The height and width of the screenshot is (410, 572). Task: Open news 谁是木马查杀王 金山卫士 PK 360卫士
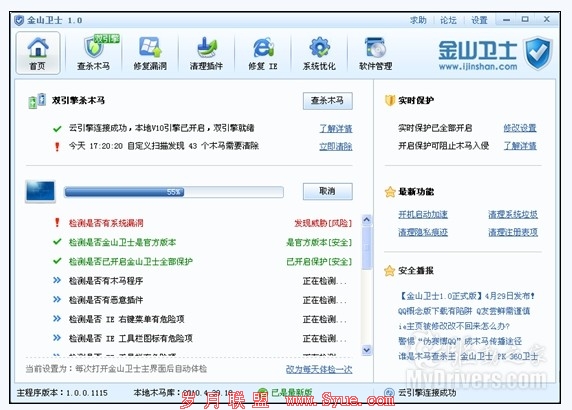point(468,356)
